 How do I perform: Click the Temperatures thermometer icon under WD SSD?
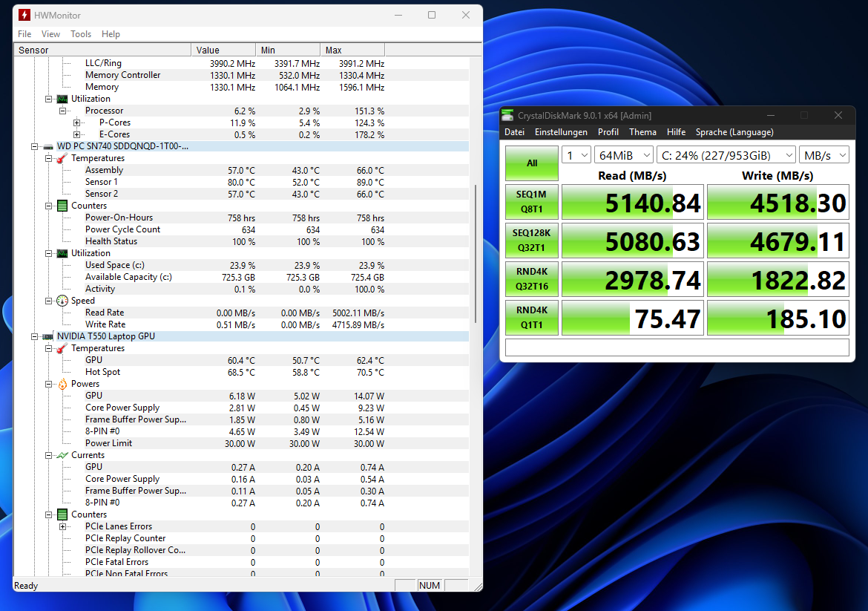coord(61,157)
